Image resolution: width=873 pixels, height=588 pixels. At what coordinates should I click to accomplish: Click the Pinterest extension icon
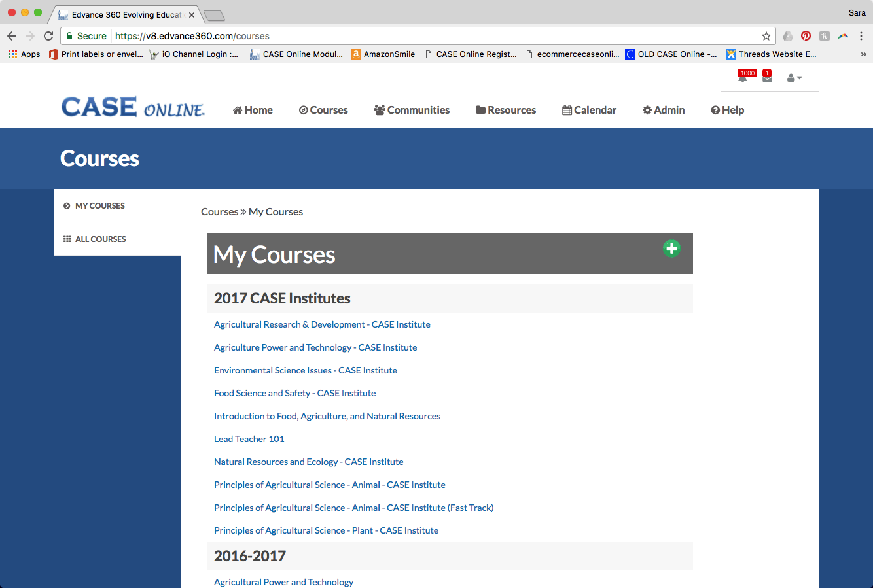coord(806,36)
